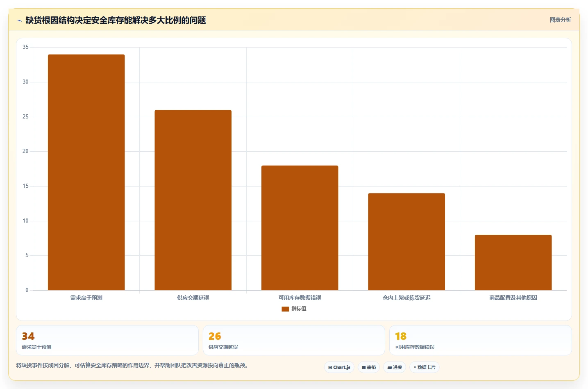Click the y-axis value 35
This screenshot has height=389, width=588.
pos(25,47)
